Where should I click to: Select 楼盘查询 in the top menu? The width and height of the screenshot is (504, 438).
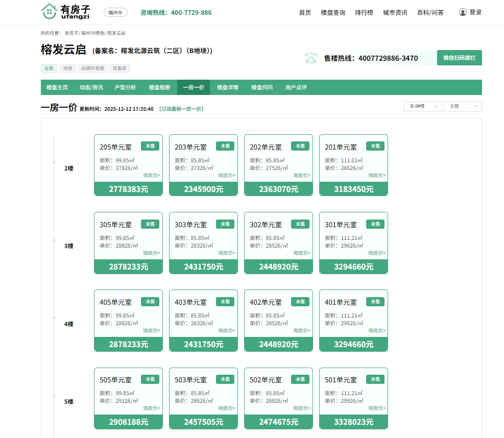point(333,12)
